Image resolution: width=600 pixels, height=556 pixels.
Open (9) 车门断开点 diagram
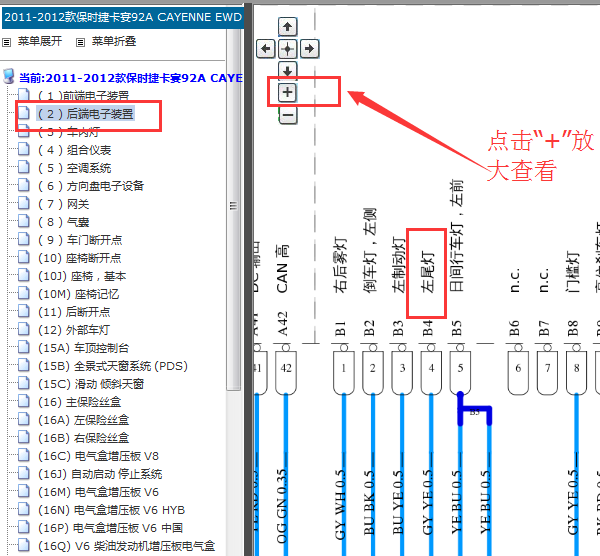click(x=80, y=240)
